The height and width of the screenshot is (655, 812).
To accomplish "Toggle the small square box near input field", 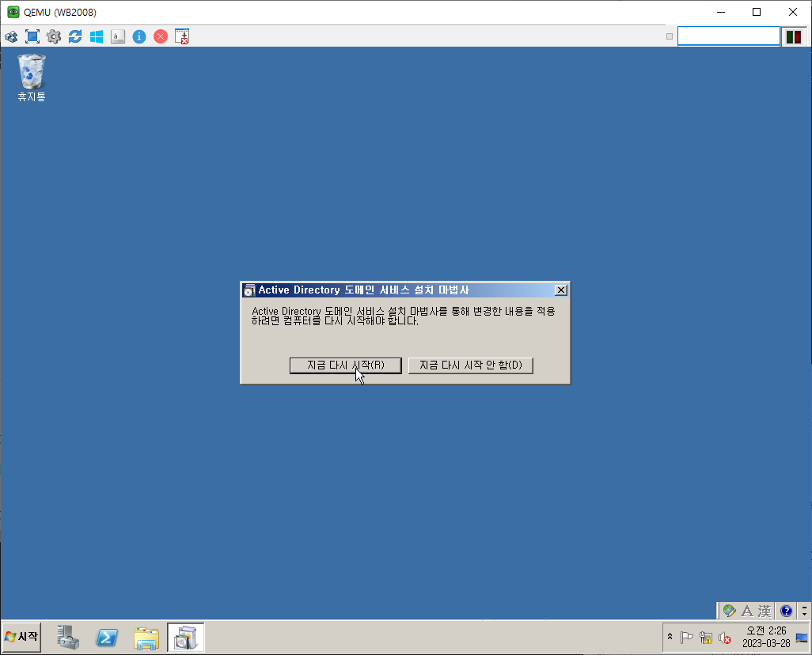I will (670, 36).
